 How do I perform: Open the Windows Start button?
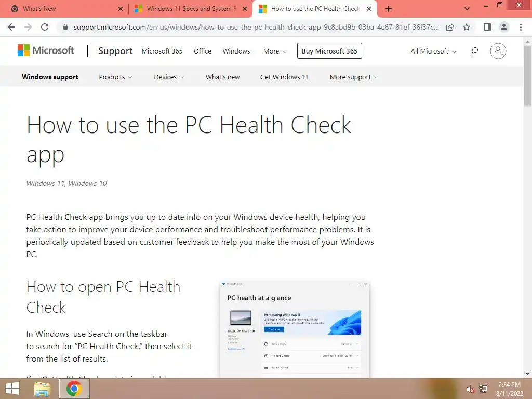[x=12, y=389]
